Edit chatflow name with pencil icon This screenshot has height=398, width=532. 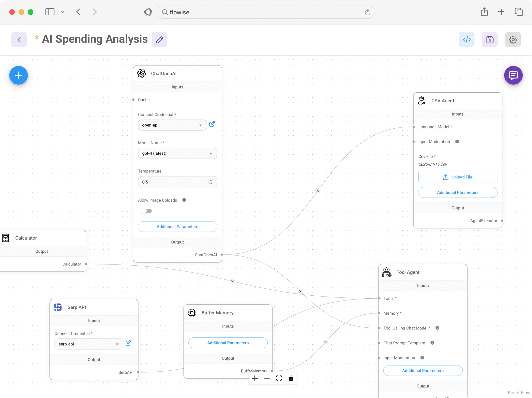click(160, 39)
